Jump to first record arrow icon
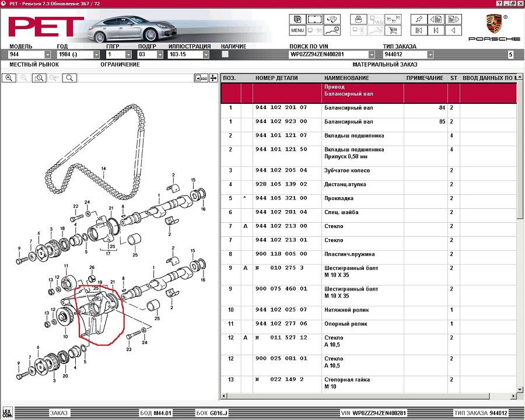The height and width of the screenshot is (420, 525). coord(418,30)
